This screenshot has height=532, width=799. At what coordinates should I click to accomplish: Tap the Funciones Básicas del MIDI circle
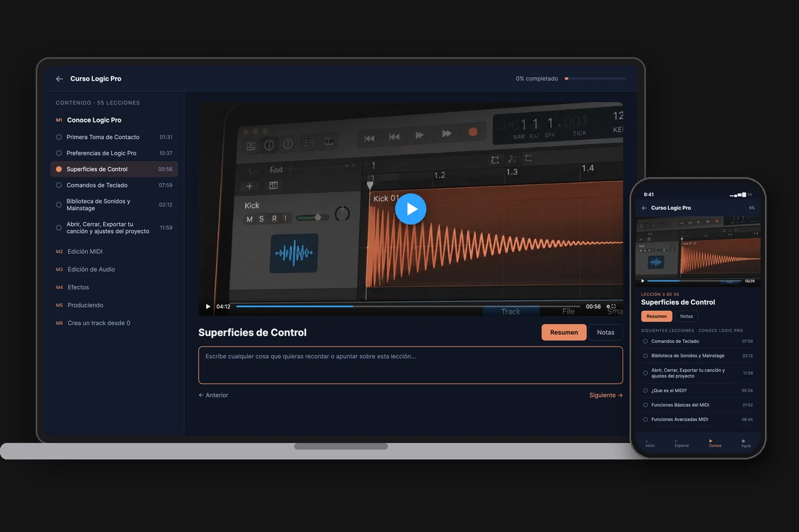tap(645, 405)
